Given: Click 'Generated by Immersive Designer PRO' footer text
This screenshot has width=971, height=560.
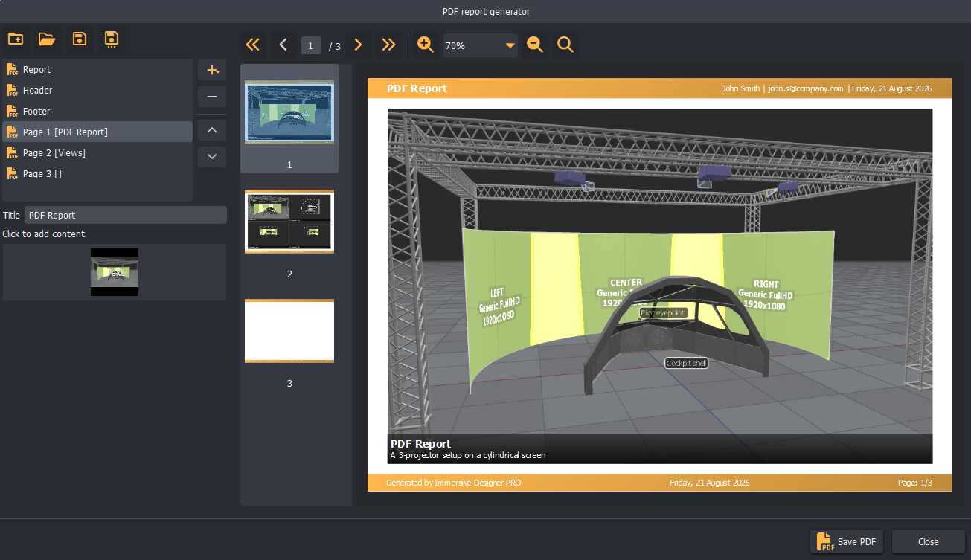Looking at the screenshot, I should click(454, 483).
